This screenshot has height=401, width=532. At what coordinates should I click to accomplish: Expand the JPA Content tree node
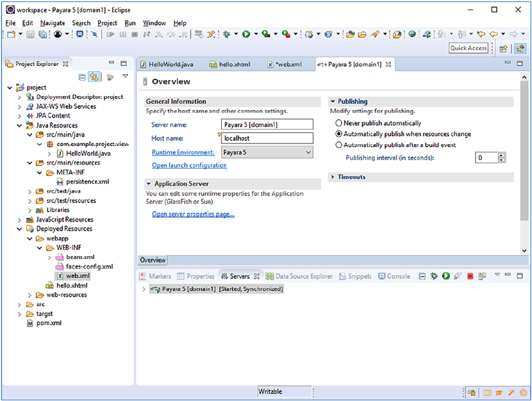[x=19, y=116]
